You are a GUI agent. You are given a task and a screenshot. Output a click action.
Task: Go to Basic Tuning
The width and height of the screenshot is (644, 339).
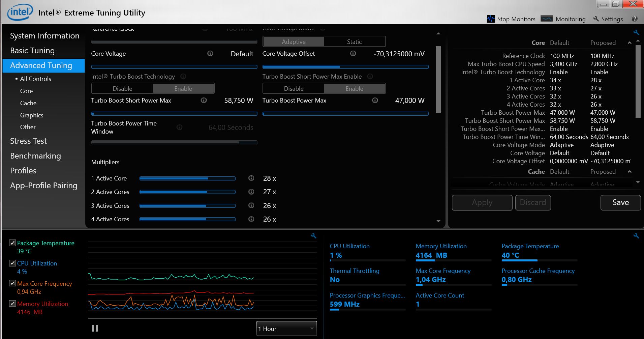(32, 51)
